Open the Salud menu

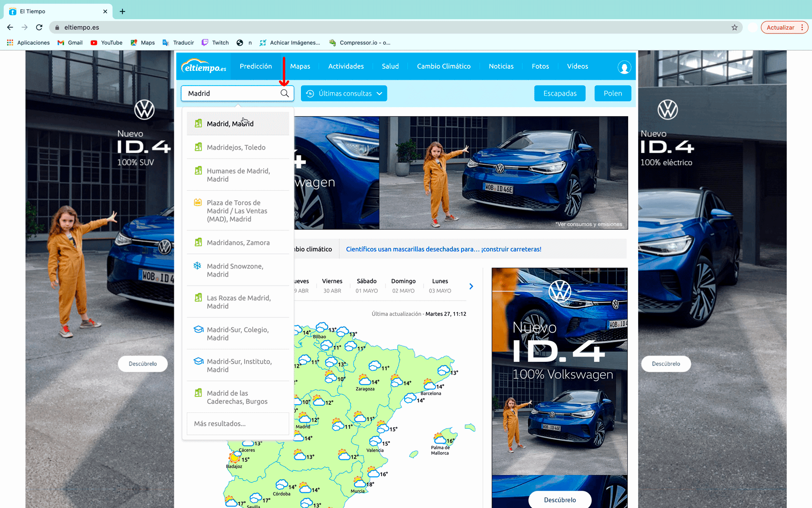(x=390, y=66)
